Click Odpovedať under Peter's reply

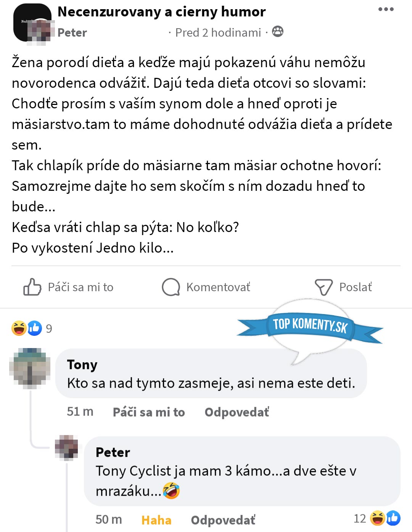click(223, 520)
